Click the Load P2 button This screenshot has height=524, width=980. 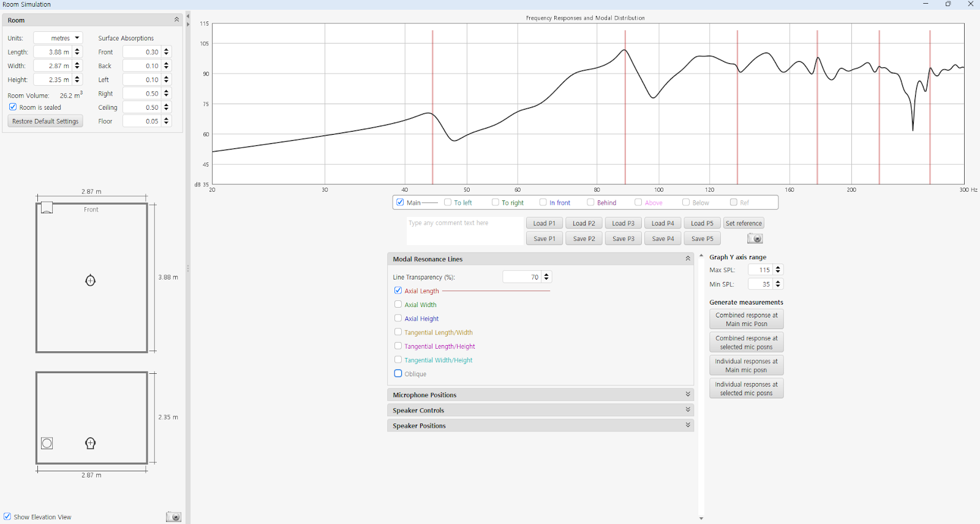click(584, 223)
